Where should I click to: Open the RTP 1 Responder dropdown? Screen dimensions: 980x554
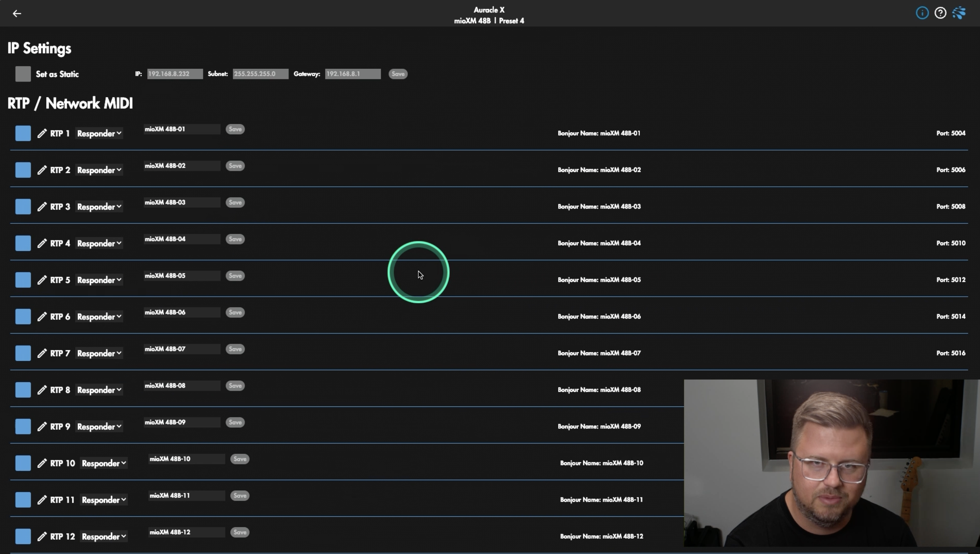pos(99,134)
